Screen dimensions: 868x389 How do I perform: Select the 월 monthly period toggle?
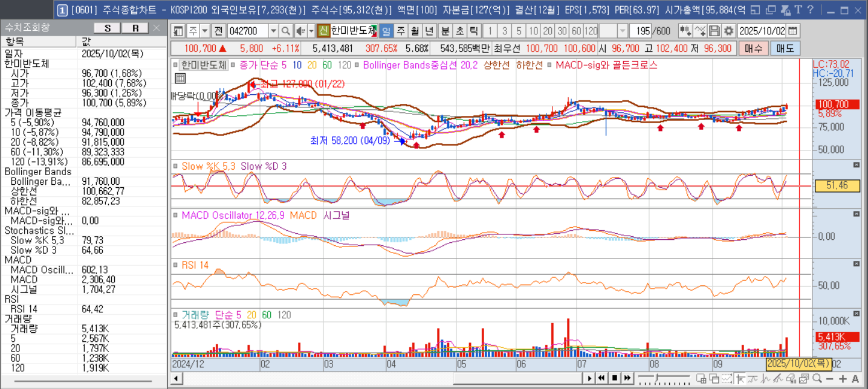(x=415, y=31)
